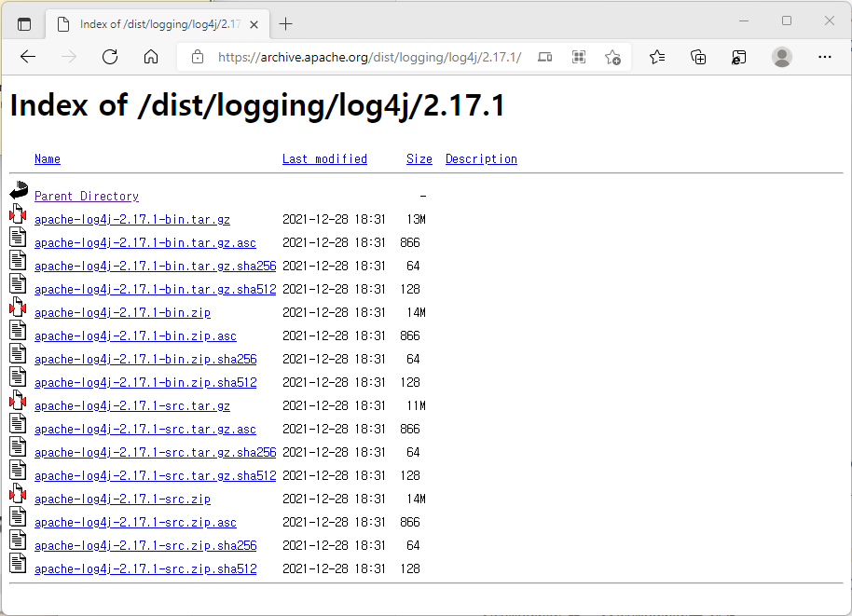The width and height of the screenshot is (852, 616).
Task: Click the archive icon beside src.tar.gz
Action: point(18,401)
